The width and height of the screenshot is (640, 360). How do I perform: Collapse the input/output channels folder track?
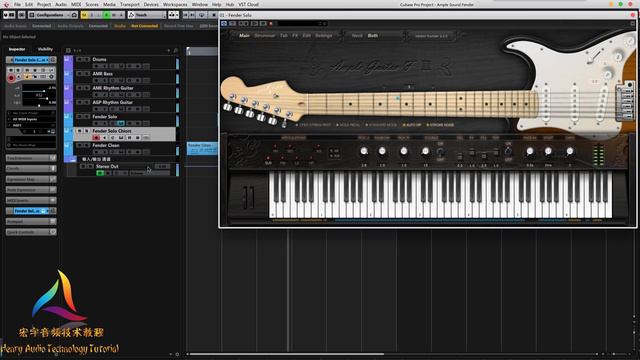coord(72,159)
